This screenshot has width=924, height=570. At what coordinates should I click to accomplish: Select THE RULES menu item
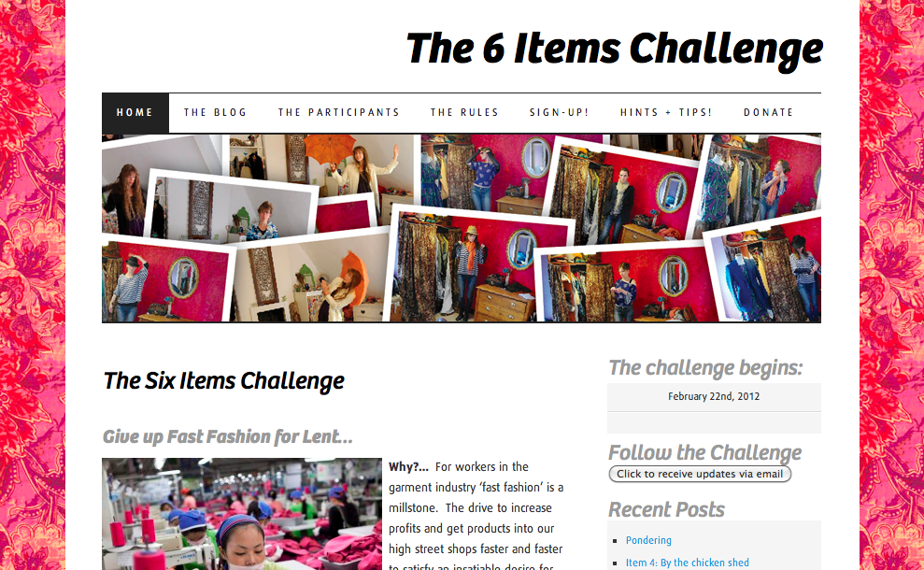pos(464,112)
